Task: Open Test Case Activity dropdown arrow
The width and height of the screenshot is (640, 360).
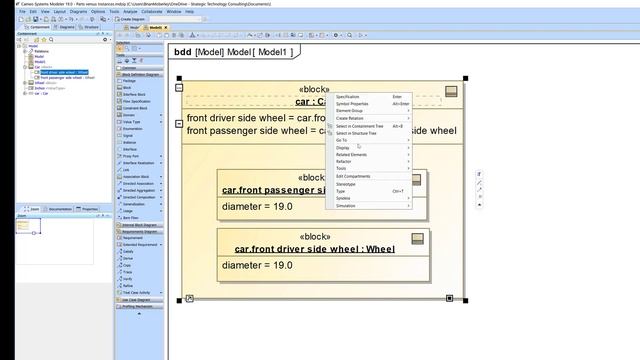Action: [x=161, y=293]
